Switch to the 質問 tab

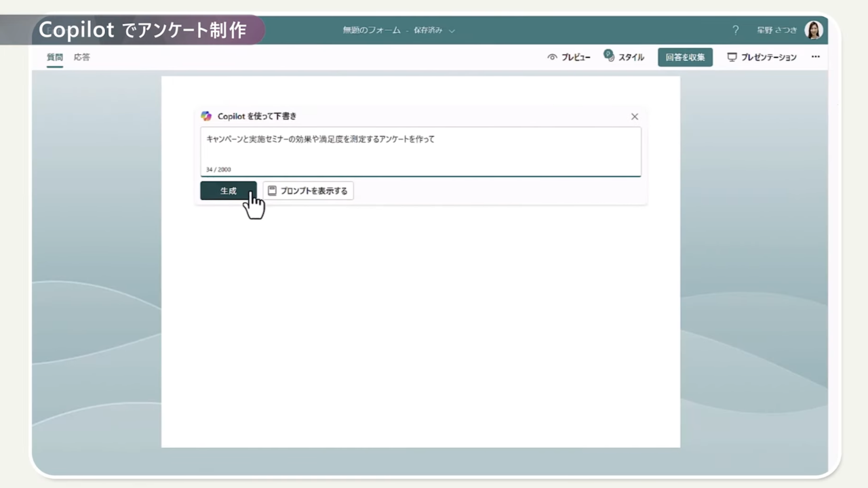(x=54, y=58)
